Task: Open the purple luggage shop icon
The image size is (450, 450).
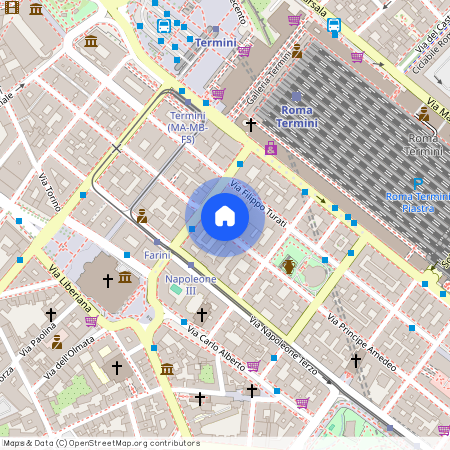Action: (x=271, y=148)
